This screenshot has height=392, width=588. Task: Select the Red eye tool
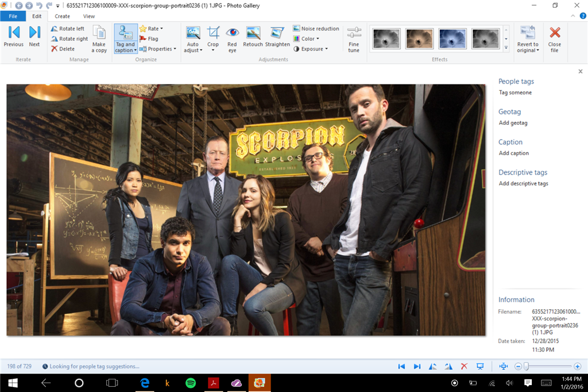[x=232, y=39]
